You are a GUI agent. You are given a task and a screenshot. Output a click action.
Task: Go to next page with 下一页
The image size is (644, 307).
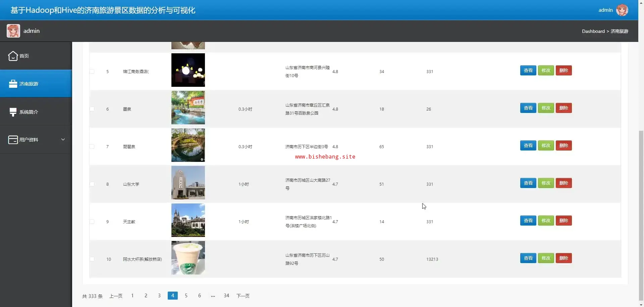click(x=243, y=296)
